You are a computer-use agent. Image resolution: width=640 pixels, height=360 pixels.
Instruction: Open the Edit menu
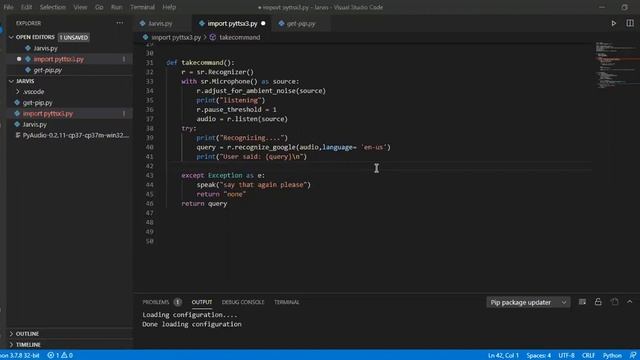pyautogui.click(x=27, y=7)
